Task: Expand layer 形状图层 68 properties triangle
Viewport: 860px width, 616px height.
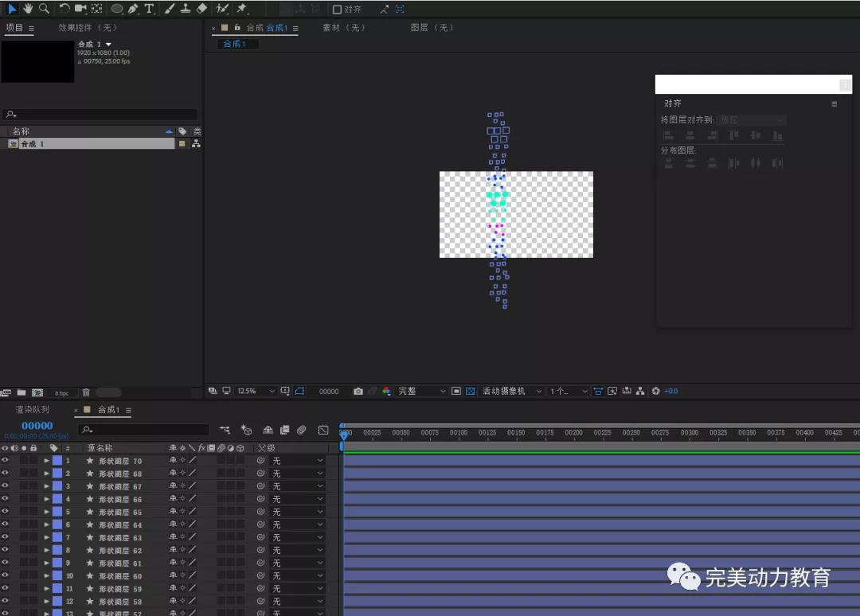Action: coord(46,474)
